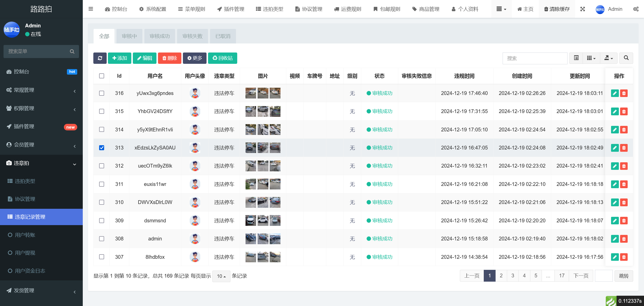Click the edit pencil icon for record 316

tap(615, 93)
